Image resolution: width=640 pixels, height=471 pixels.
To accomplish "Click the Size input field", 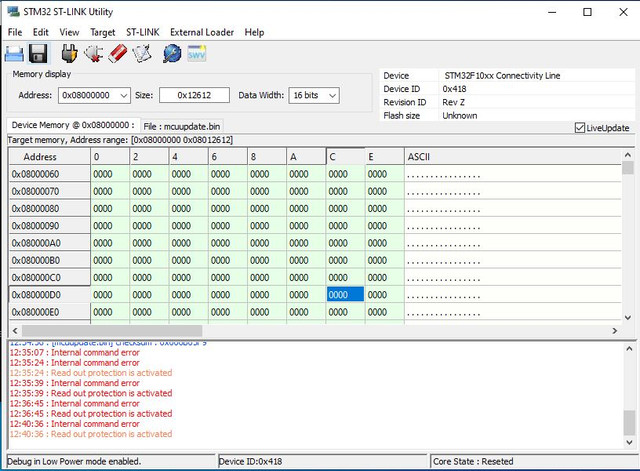I will pos(194,96).
